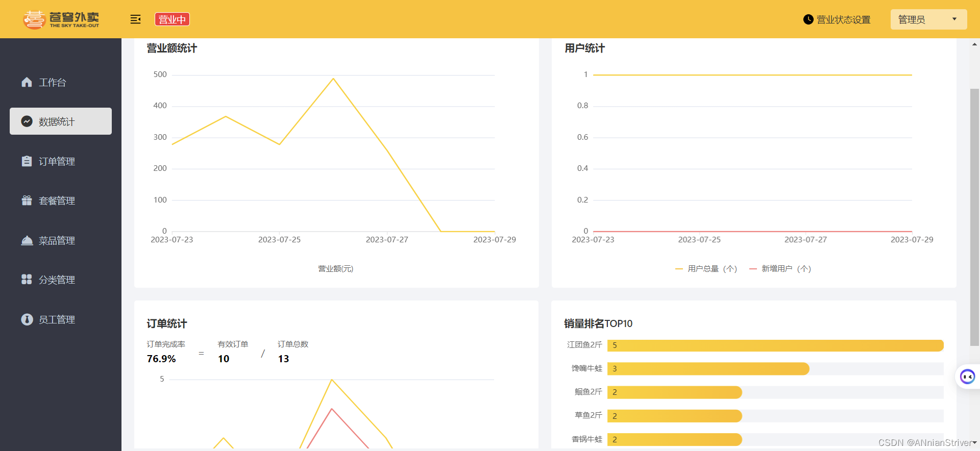This screenshot has height=451, width=980.
Task: Go to 订单管理 page
Action: (x=61, y=161)
